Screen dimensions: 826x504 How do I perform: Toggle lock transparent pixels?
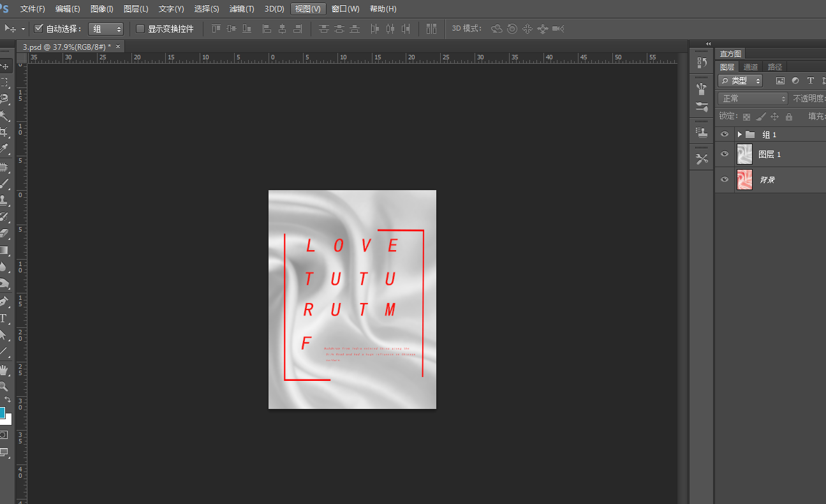coord(746,117)
